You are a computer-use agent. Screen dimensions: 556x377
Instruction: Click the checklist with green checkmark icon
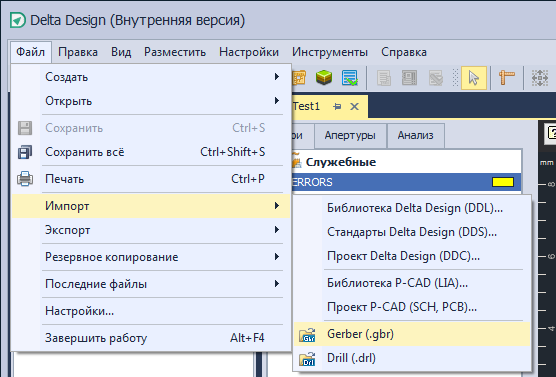coord(350,78)
